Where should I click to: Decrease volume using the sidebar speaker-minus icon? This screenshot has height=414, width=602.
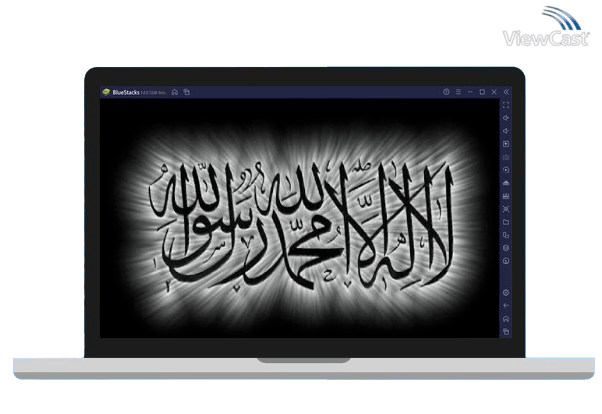(506, 131)
